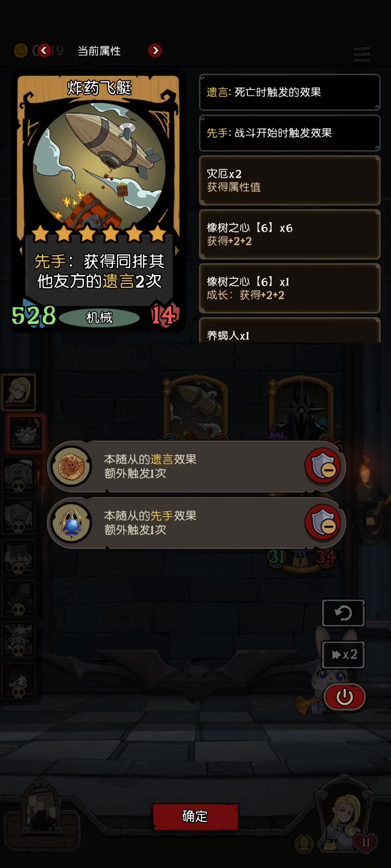The height and width of the screenshot is (868, 391).
Task: Tap the red power button
Action: (344, 696)
